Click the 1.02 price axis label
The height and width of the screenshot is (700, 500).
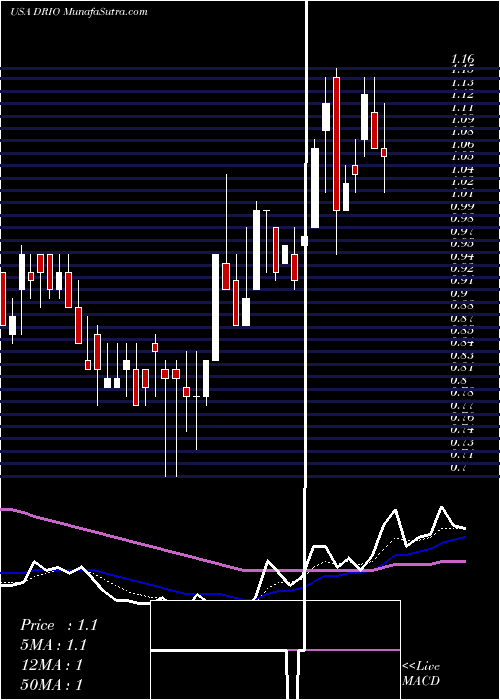coord(462,182)
